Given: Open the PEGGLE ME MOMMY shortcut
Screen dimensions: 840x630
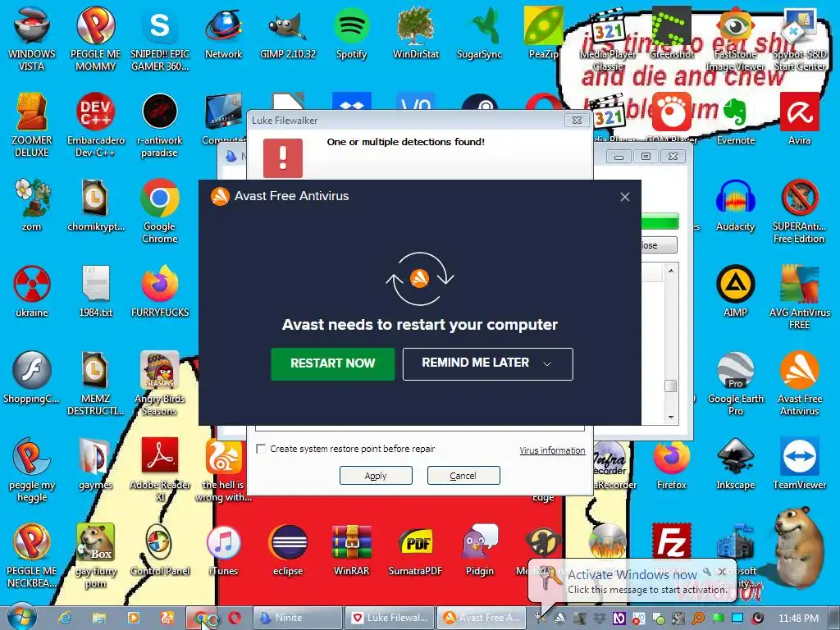Looking at the screenshot, I should (95, 38).
